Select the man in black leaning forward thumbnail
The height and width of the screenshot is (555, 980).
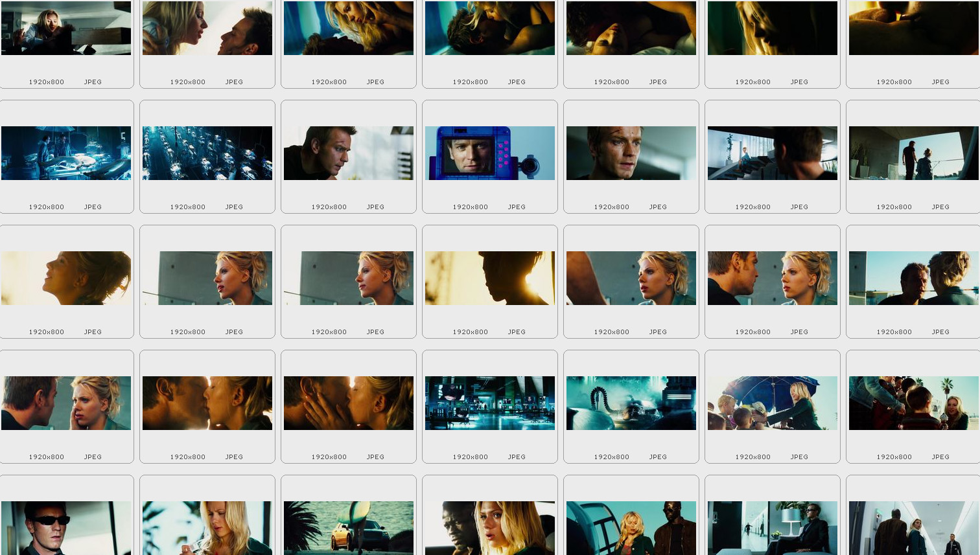349,153
